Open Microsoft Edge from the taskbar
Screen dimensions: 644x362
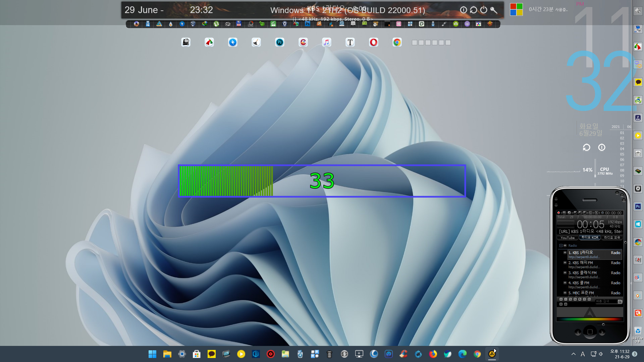pos(463,354)
